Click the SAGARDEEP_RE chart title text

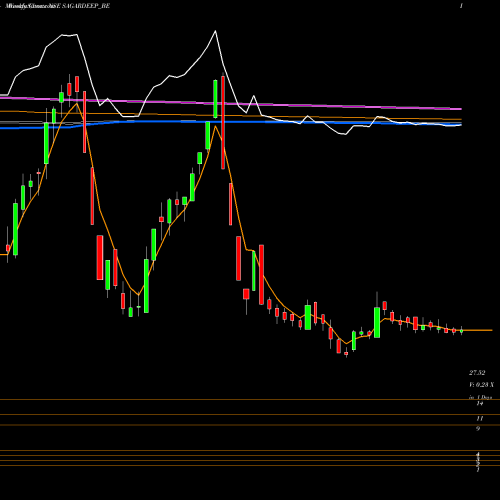[x=86, y=6]
